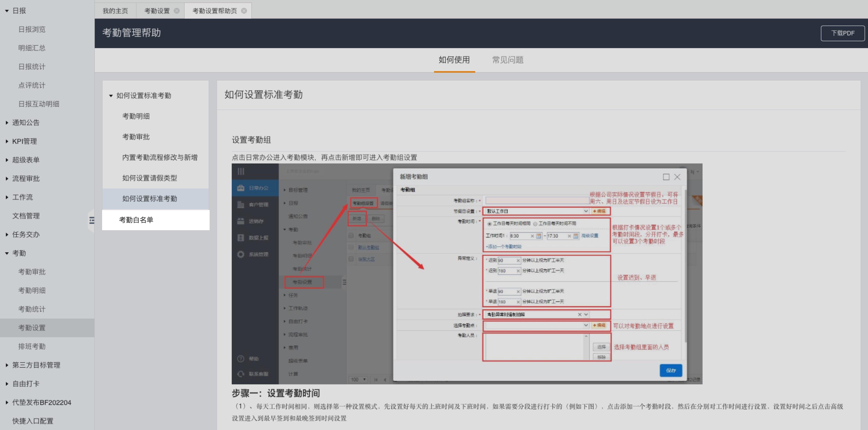Click the 下载PDF button
The image size is (868, 430).
842,33
